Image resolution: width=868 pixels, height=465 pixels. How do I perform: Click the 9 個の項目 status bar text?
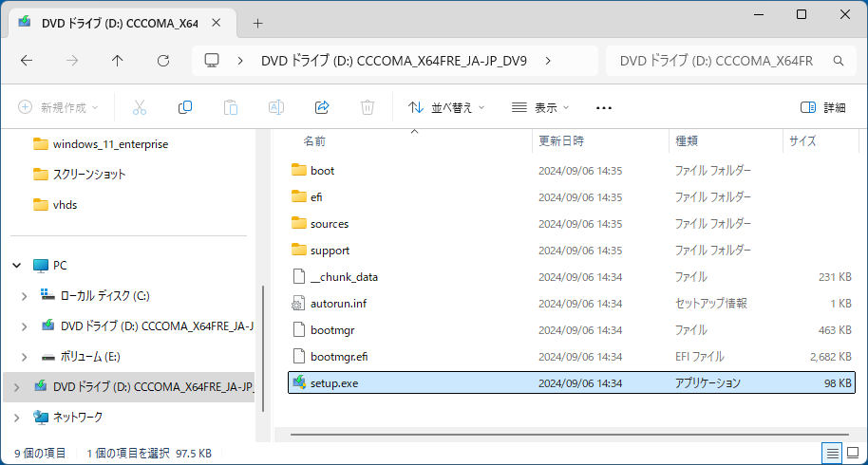pos(40,454)
